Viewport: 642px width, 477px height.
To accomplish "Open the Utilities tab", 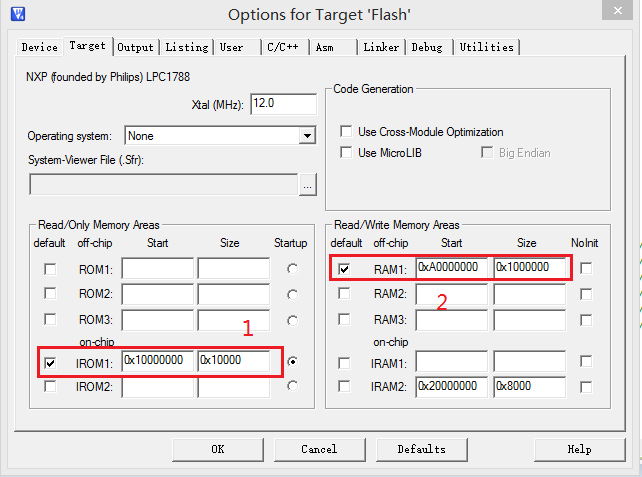I will tap(487, 47).
